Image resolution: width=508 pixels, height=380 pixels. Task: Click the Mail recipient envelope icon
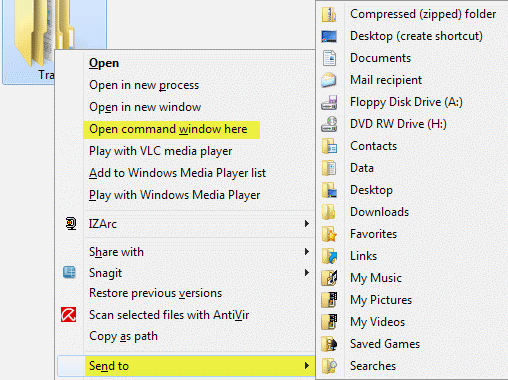[329, 80]
